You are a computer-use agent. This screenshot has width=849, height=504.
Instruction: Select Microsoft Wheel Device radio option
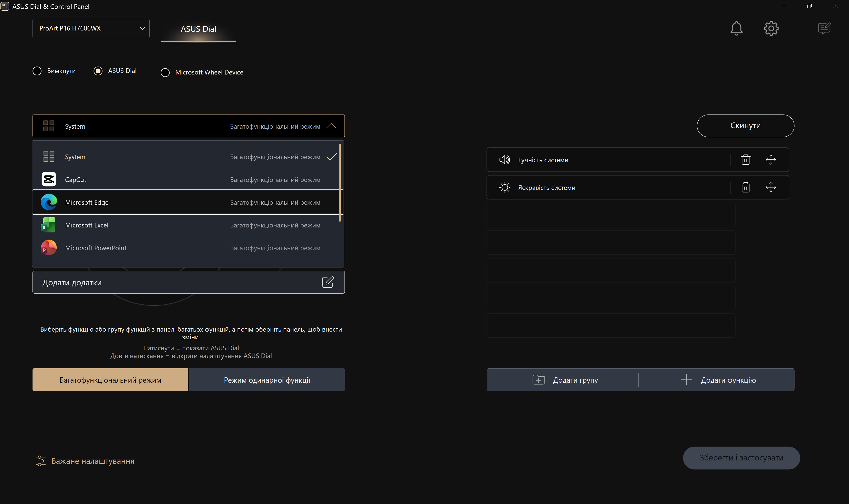[165, 72]
